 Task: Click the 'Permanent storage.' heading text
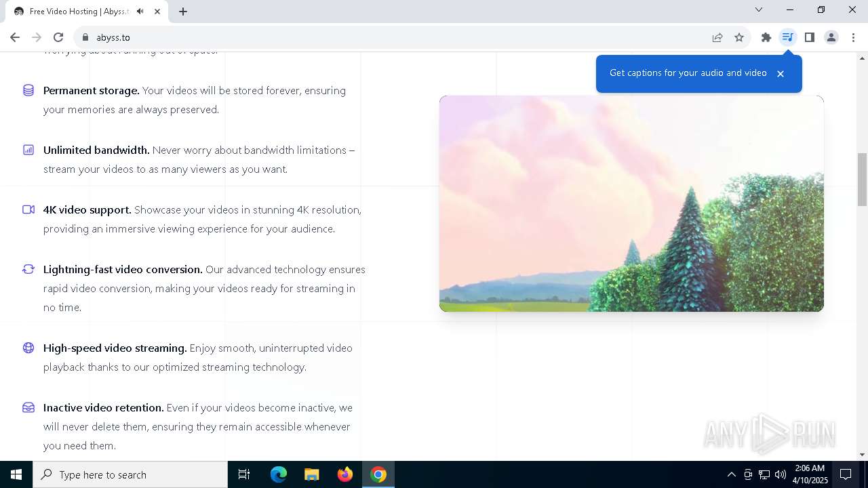pyautogui.click(x=92, y=90)
